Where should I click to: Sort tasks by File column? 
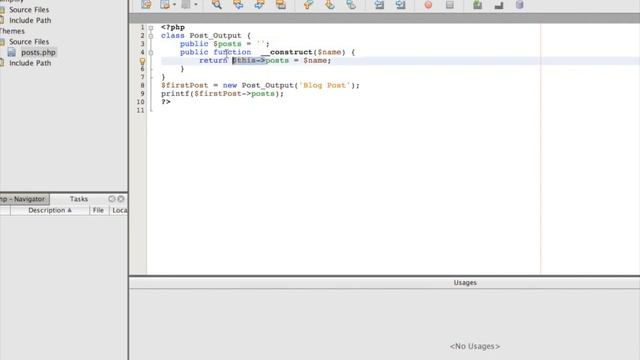pyautogui.click(x=98, y=210)
